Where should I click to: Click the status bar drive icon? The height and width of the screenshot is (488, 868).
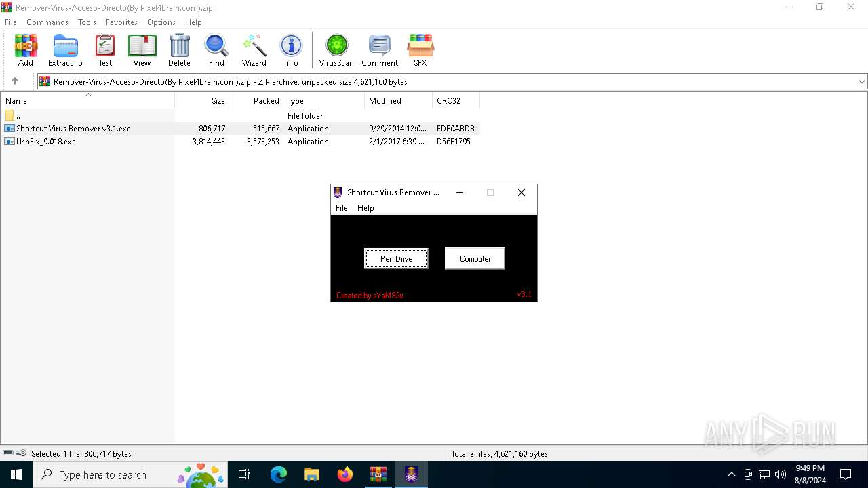coord(8,453)
